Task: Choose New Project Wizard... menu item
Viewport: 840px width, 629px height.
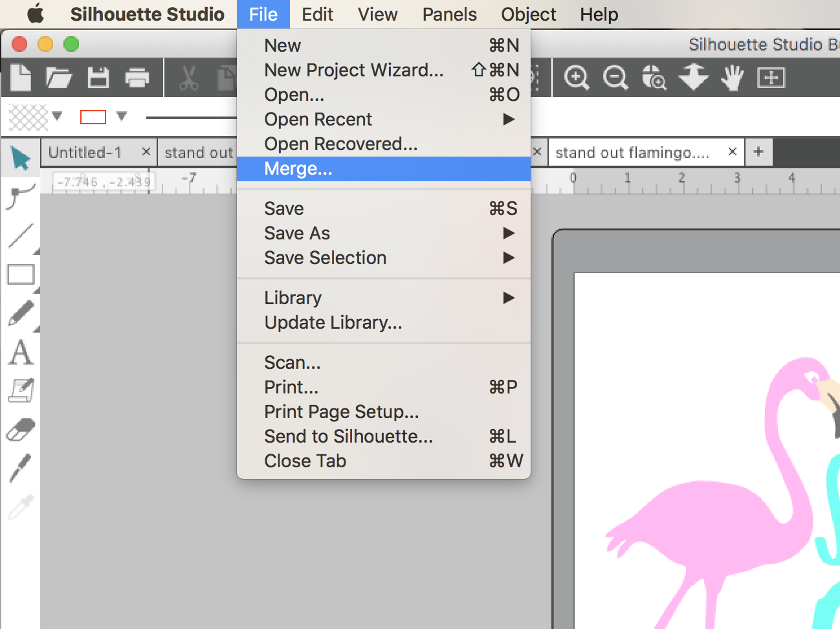Action: pos(384,70)
